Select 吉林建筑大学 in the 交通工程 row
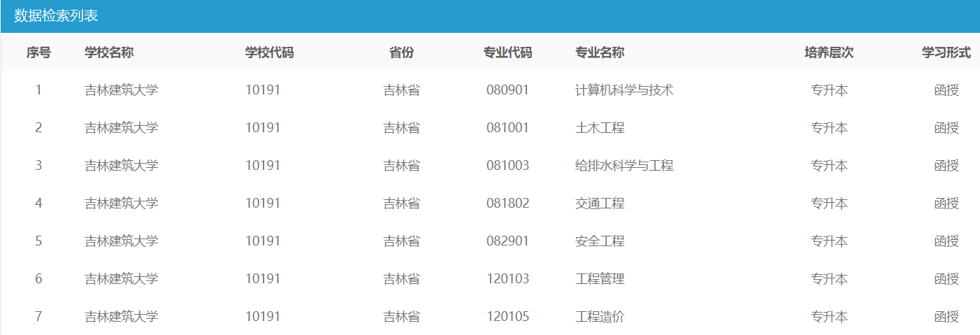The image size is (980, 335). tap(122, 204)
